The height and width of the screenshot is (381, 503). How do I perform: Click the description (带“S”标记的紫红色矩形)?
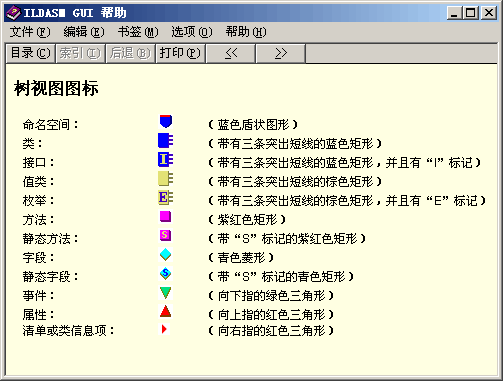[287, 239]
